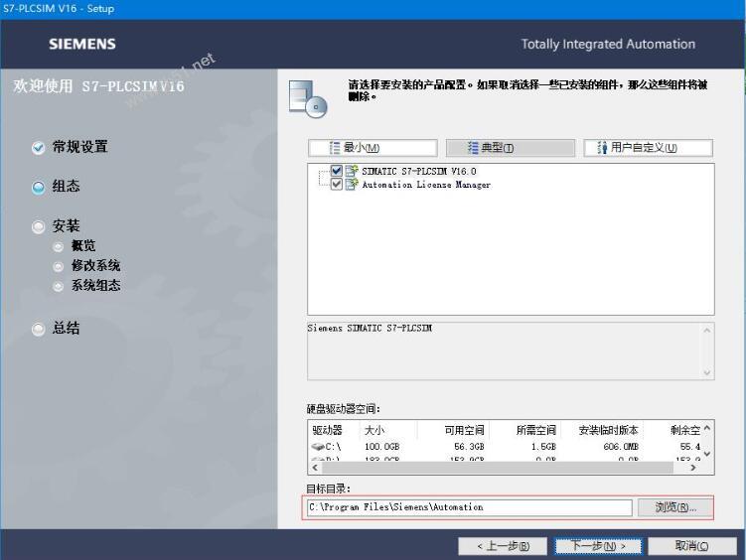
Task: Click the 系统组态 sub-step label
Action: pos(95,285)
